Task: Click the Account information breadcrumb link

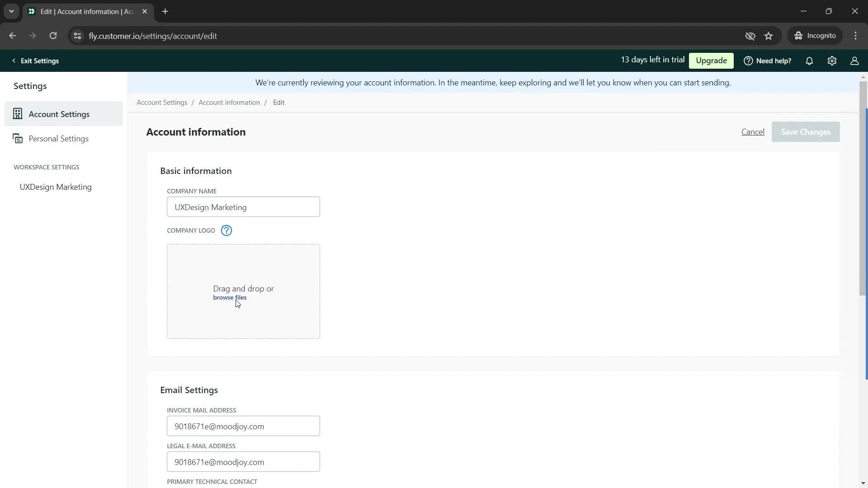Action: pyautogui.click(x=230, y=103)
